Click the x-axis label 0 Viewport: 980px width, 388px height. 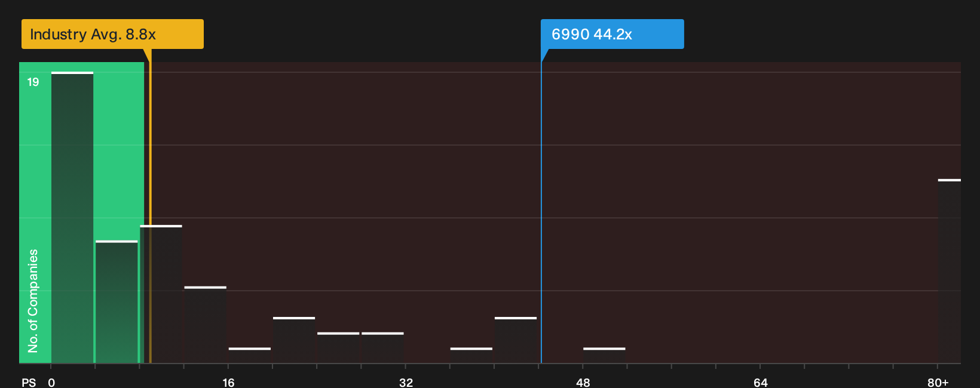(51, 382)
